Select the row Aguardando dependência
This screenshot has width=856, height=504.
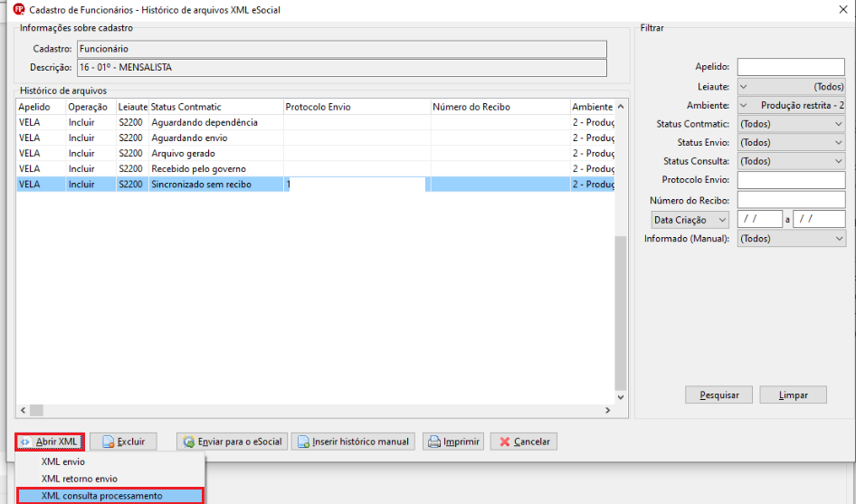pyautogui.click(x=316, y=122)
